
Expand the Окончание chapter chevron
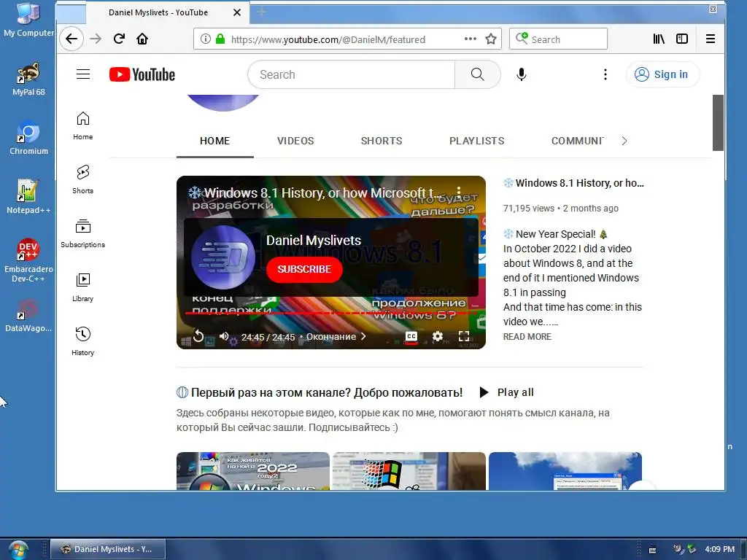pyautogui.click(x=363, y=336)
